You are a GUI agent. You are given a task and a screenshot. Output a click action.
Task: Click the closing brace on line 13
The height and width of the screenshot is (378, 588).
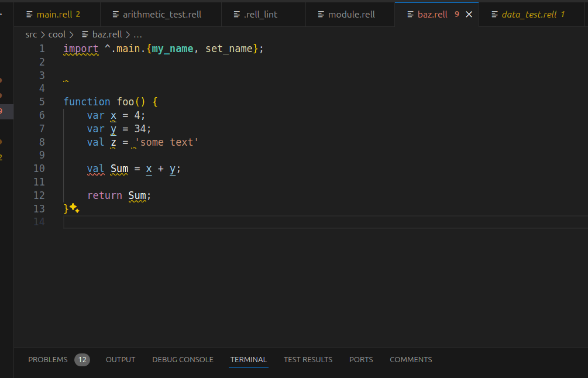click(x=66, y=208)
